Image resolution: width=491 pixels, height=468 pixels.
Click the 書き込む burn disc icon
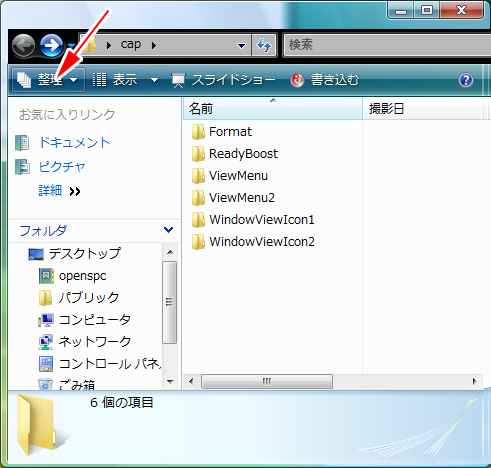pyautogui.click(x=297, y=80)
